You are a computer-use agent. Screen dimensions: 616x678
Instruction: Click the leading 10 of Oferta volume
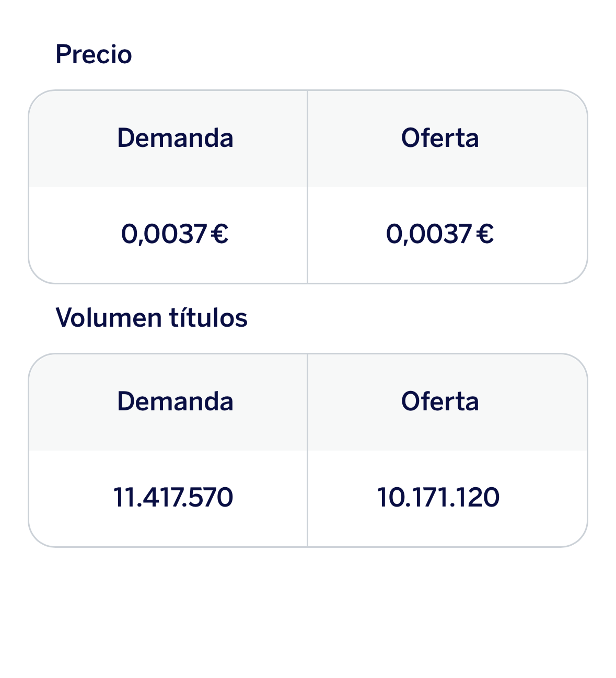388,497
